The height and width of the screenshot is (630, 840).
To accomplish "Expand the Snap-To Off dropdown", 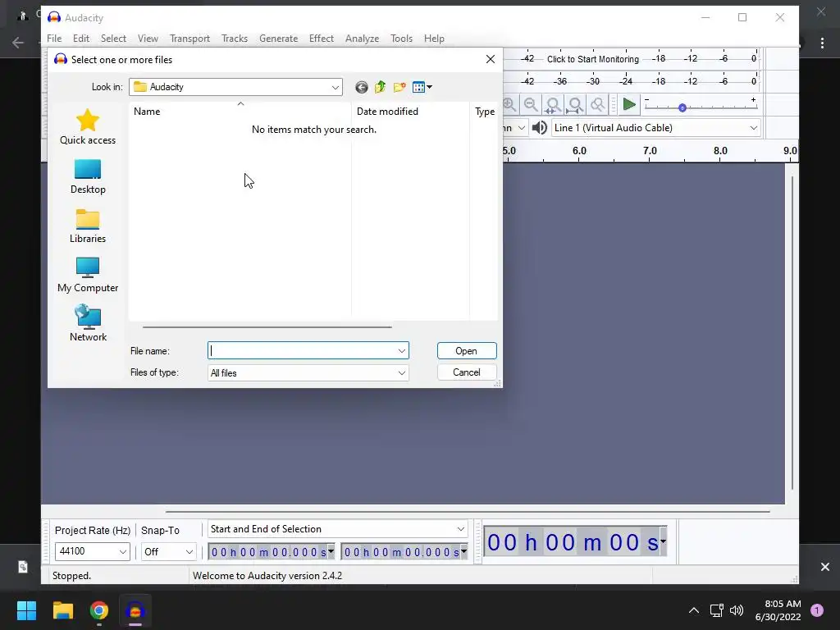I will pos(189,551).
